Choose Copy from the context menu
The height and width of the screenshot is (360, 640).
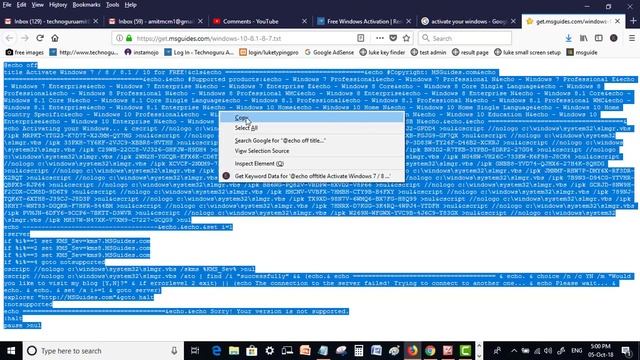tap(312, 118)
